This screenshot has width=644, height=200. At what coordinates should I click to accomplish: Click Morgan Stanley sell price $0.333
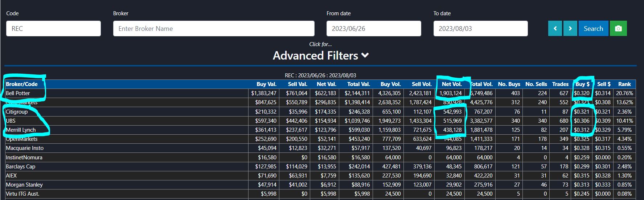(603, 185)
